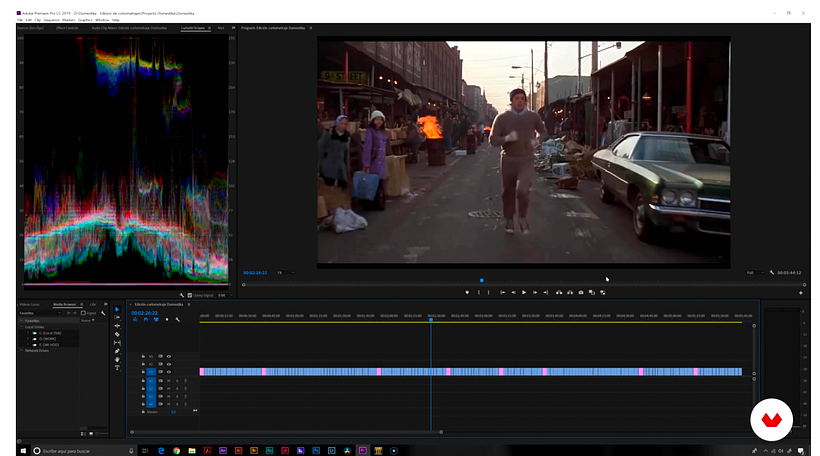820x456 pixels.
Task: Click Add Marker in the timeline header
Action: (x=167, y=320)
